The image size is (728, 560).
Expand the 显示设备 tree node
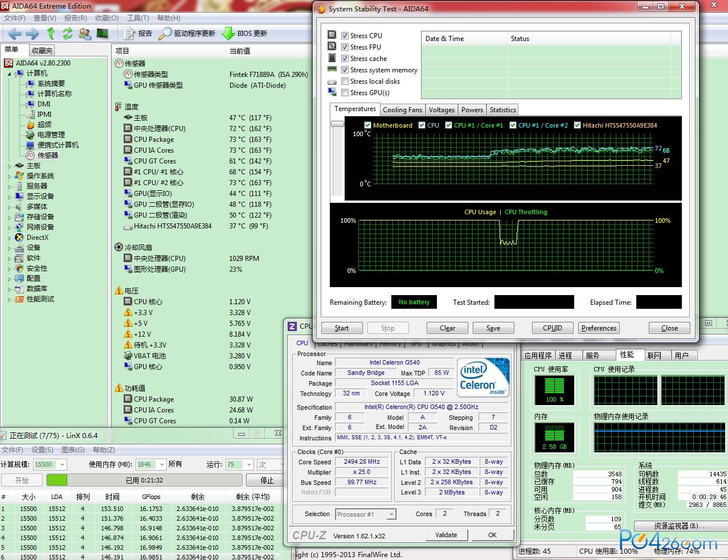pyautogui.click(x=9, y=197)
